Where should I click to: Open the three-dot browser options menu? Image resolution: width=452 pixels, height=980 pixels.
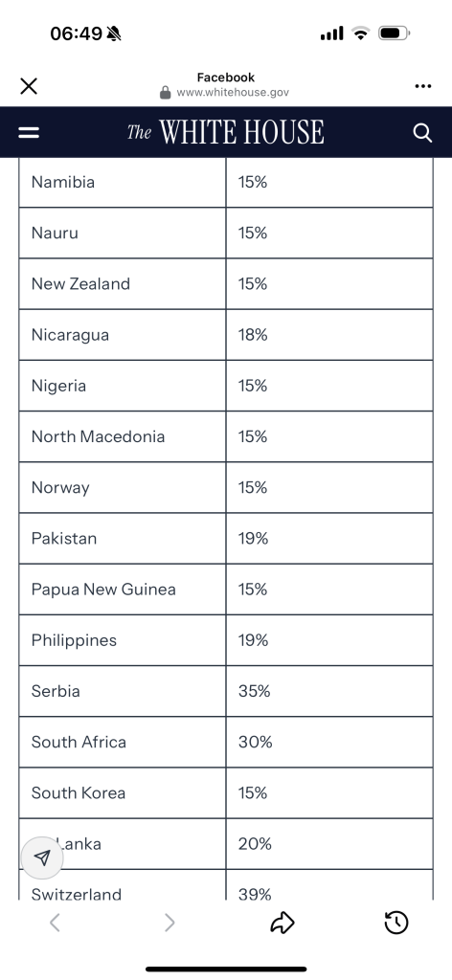[423, 86]
